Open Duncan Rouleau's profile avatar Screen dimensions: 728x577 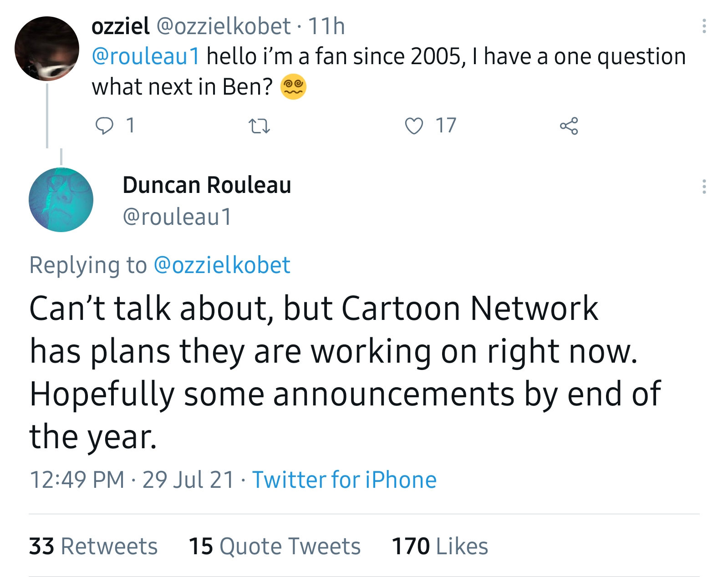[x=61, y=200]
